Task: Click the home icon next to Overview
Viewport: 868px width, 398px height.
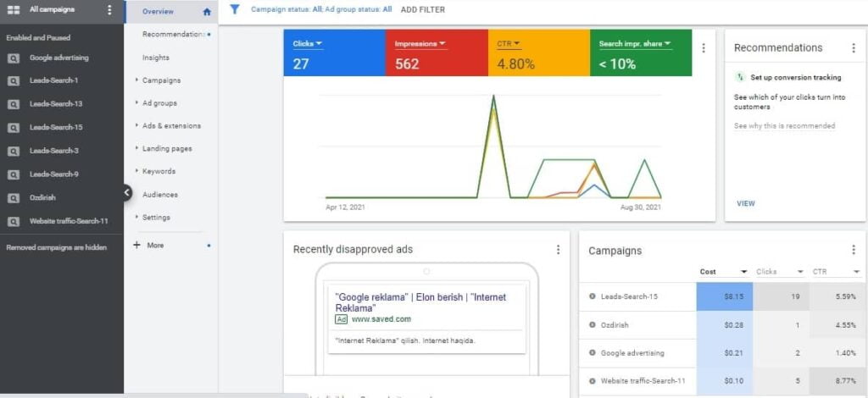Action: click(207, 12)
